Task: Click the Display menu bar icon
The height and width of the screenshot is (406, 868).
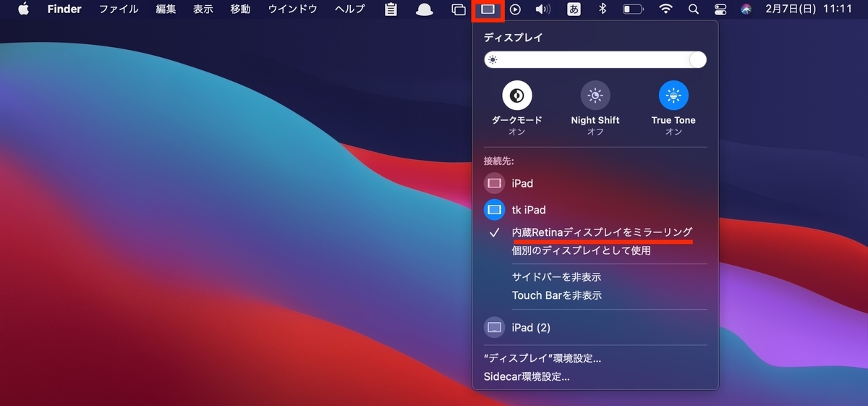Action: (488, 9)
